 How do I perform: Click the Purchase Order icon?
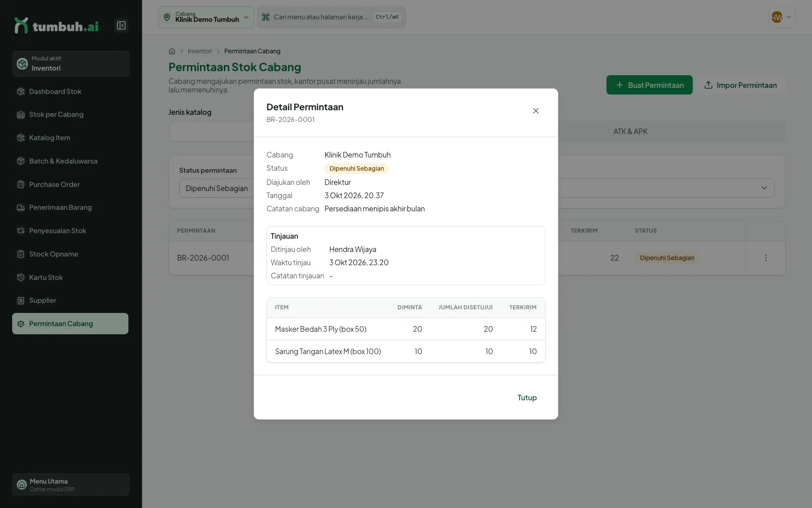pyautogui.click(x=21, y=184)
